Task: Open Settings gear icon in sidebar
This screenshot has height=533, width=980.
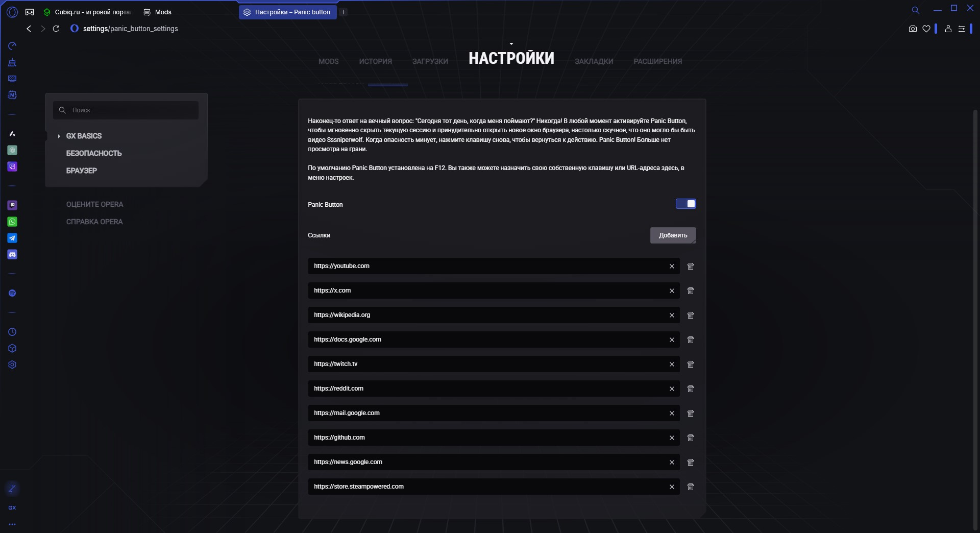Action: [12, 365]
